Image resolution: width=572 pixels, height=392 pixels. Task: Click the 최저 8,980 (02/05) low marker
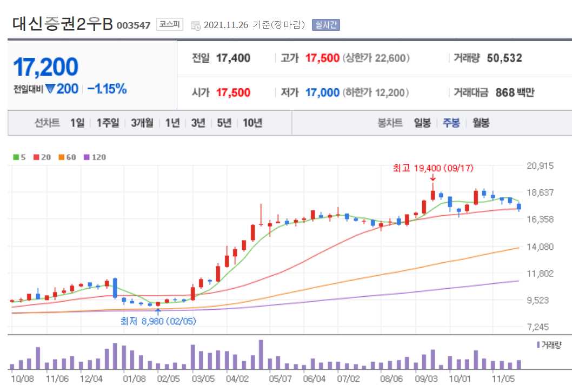point(158,321)
